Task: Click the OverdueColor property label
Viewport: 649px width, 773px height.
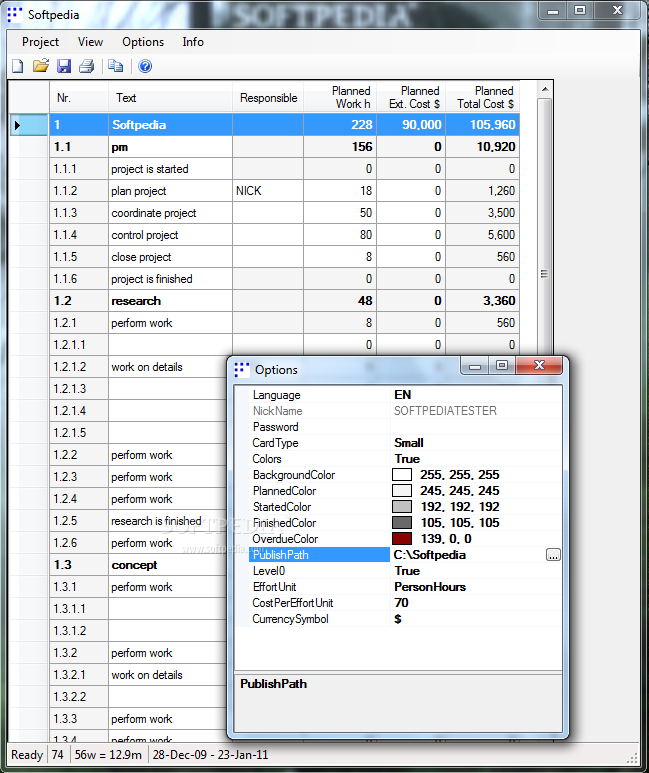Action: 286,539
